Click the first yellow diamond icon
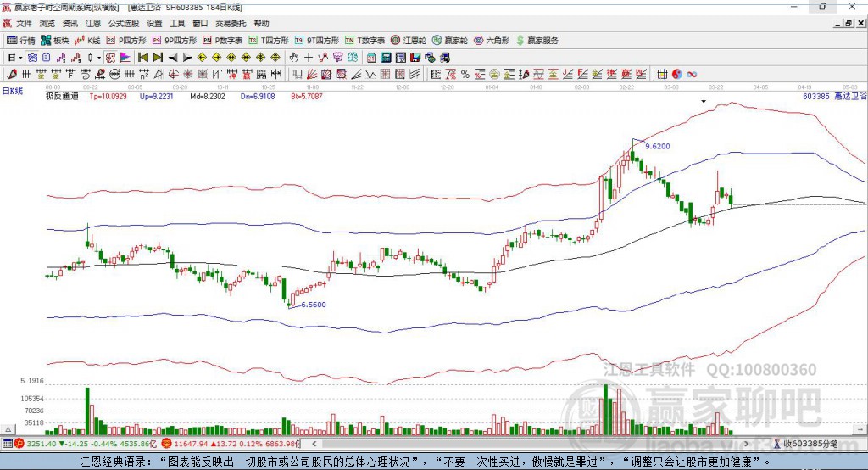 pos(202,58)
